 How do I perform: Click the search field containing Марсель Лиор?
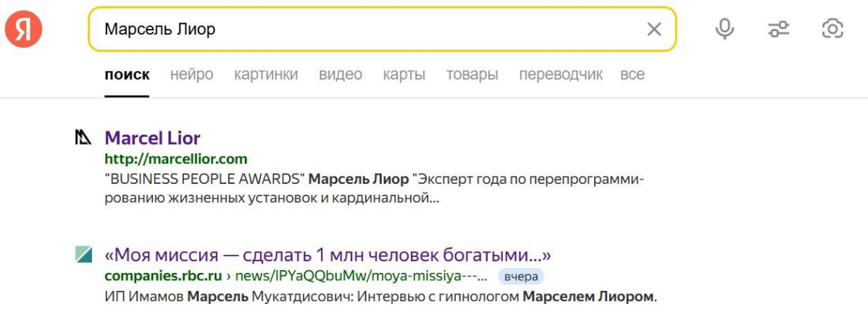pyautogui.click(x=382, y=29)
